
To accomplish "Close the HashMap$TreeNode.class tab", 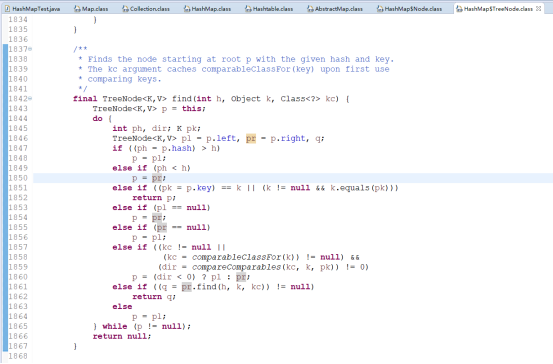I will [539, 8].
